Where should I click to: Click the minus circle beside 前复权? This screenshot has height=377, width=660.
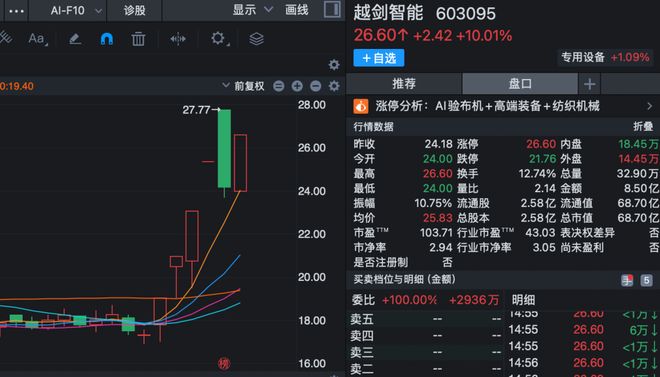click(279, 86)
